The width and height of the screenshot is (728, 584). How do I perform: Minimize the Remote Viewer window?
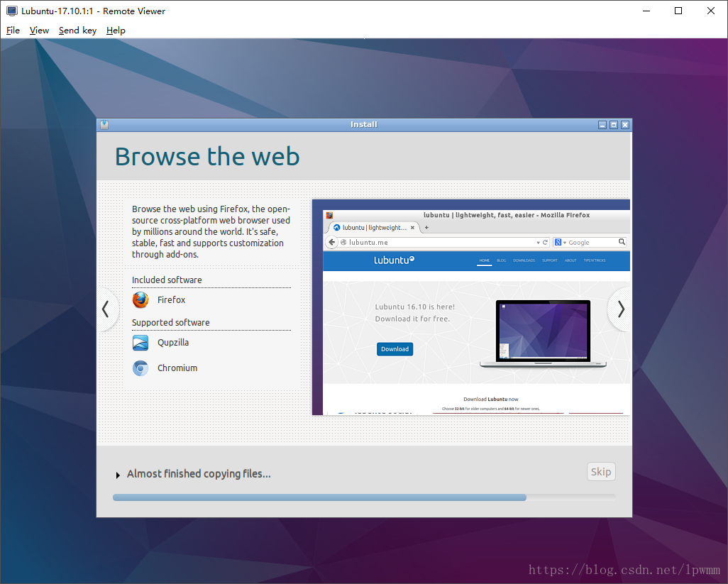pos(646,11)
